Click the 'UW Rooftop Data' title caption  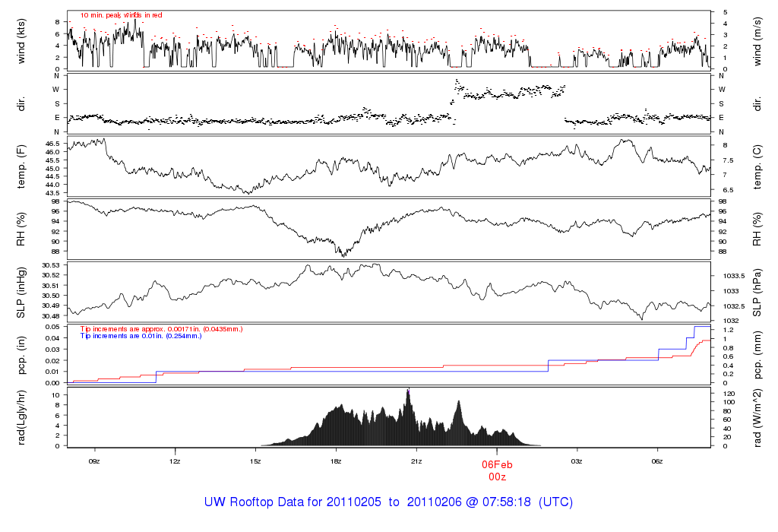pyautogui.click(x=388, y=502)
